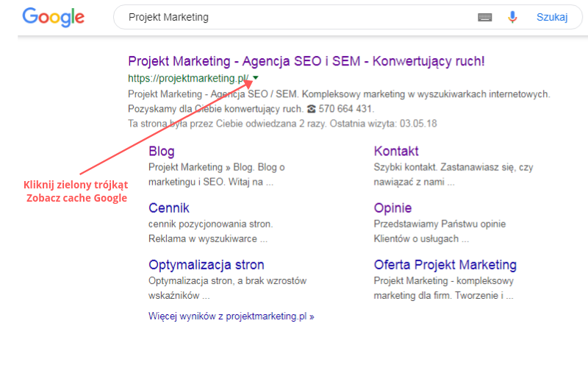Screen dimensions: 588x368
Task: Click the Szukaj search button
Action: point(552,17)
